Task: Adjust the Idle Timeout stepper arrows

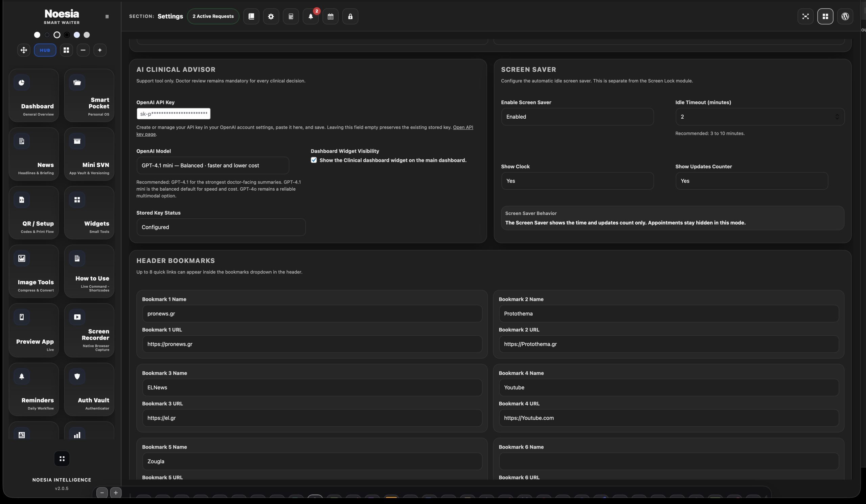Action: click(x=837, y=117)
